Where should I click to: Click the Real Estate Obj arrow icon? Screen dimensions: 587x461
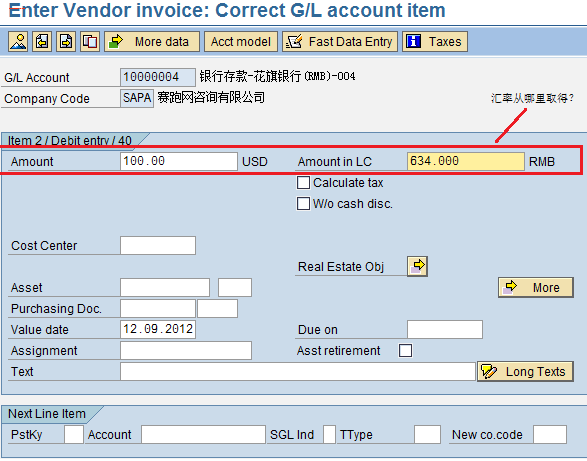[x=417, y=266]
